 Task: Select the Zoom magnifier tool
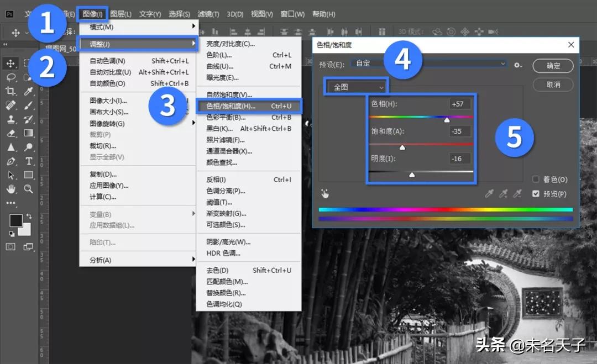click(x=29, y=189)
